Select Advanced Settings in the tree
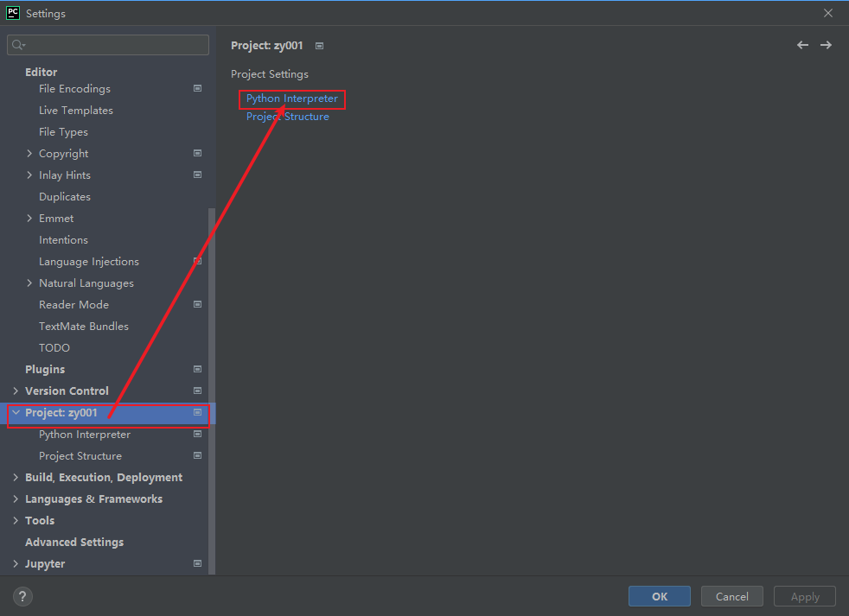The height and width of the screenshot is (616, 849). click(74, 542)
